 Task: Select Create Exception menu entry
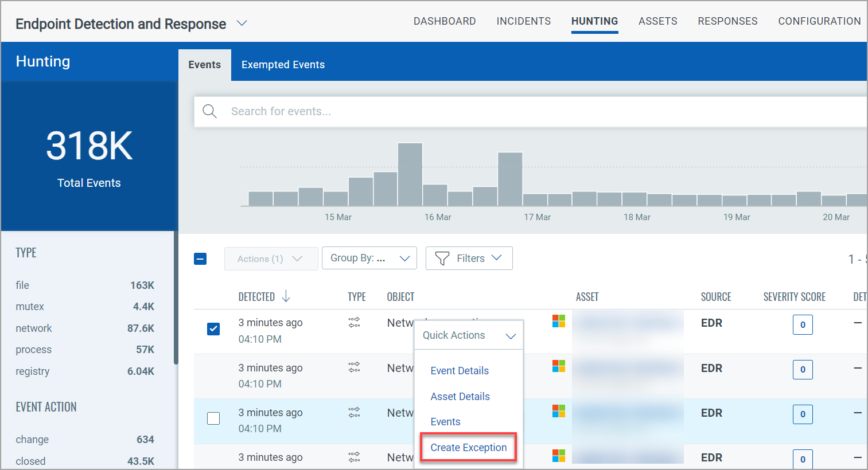pyautogui.click(x=469, y=448)
